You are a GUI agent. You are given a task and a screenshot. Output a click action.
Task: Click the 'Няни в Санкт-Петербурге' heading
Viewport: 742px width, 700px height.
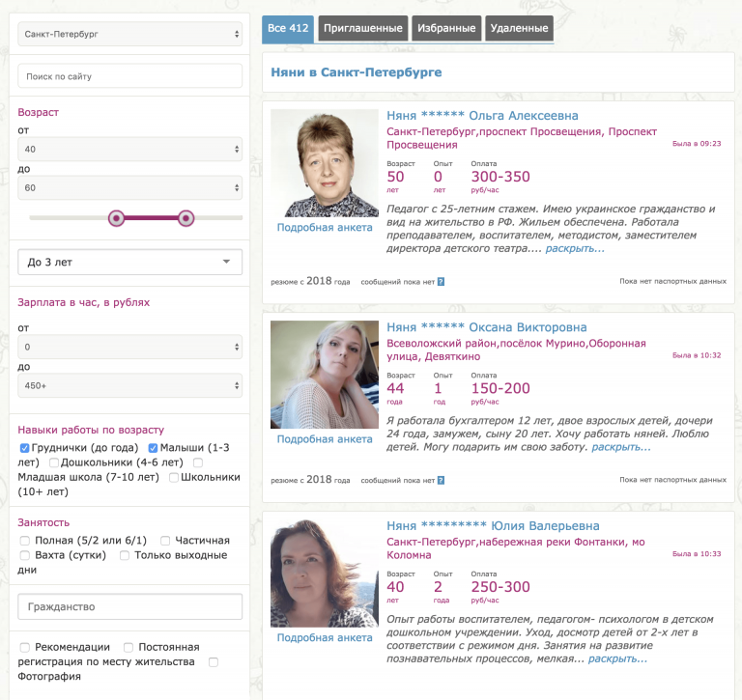[x=357, y=72]
